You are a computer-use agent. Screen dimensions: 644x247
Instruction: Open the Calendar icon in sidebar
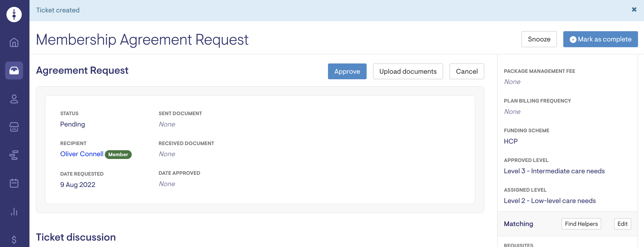[14, 183]
